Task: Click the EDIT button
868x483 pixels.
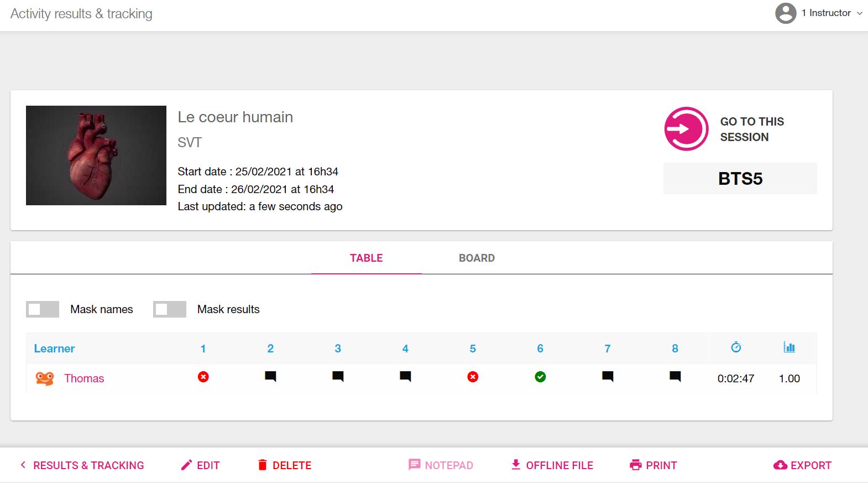Action: point(200,465)
